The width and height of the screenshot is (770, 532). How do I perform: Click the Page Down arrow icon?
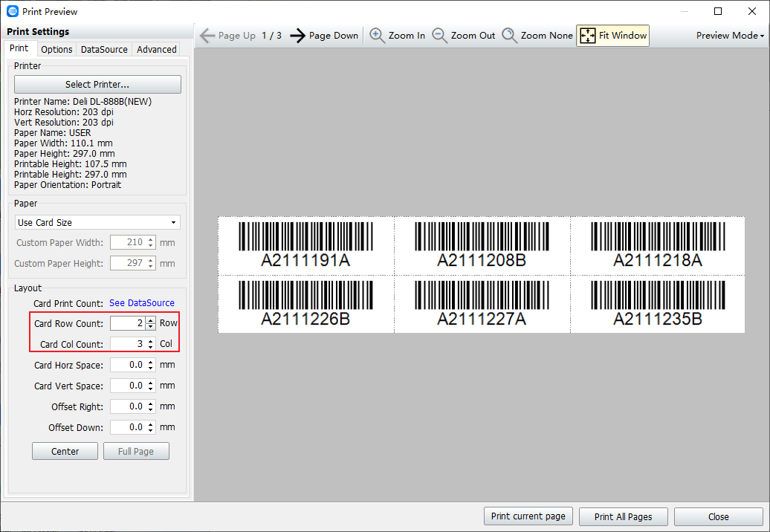[x=297, y=36]
